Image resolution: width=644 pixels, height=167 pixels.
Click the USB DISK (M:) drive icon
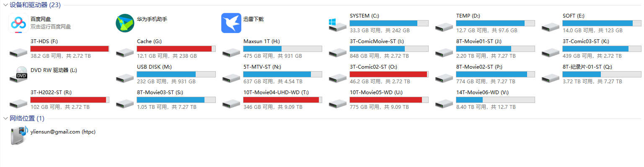click(x=125, y=77)
